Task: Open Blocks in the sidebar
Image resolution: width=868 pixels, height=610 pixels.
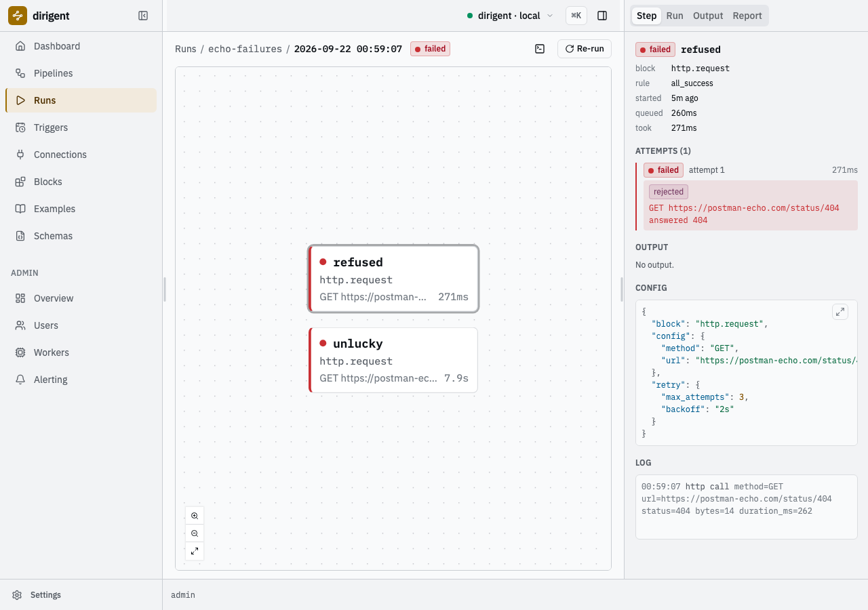Action: pyautogui.click(x=81, y=182)
